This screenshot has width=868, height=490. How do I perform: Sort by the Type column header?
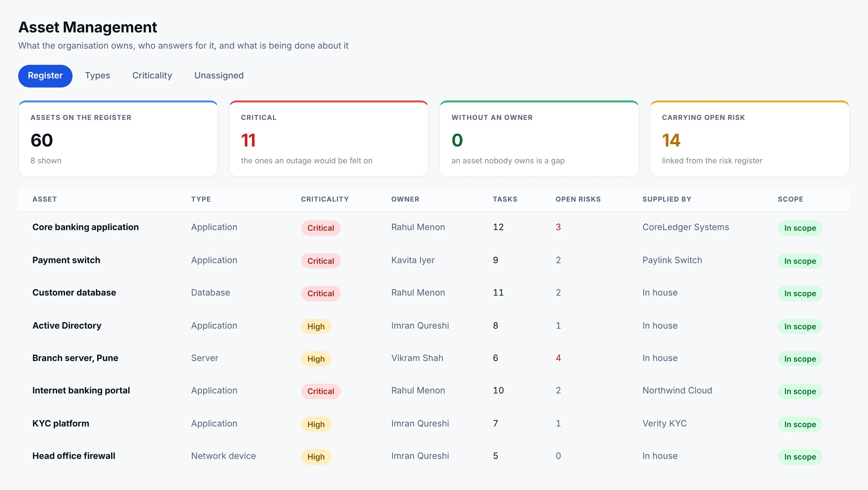(201, 199)
